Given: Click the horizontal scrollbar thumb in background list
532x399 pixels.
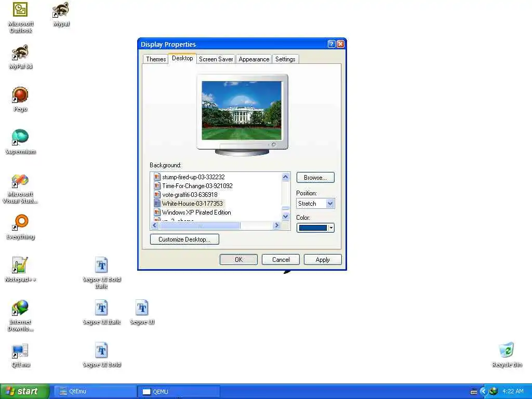Looking at the screenshot, I should (199, 225).
